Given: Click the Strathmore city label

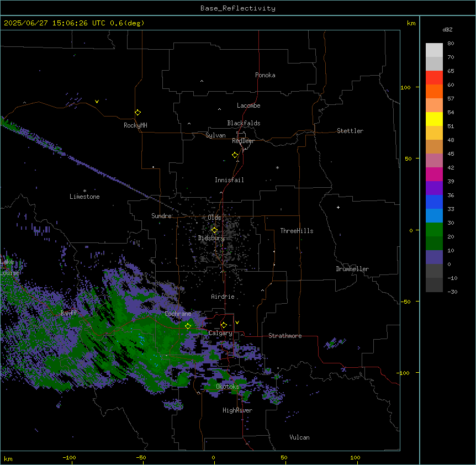Looking at the screenshot, I should click(x=285, y=336).
